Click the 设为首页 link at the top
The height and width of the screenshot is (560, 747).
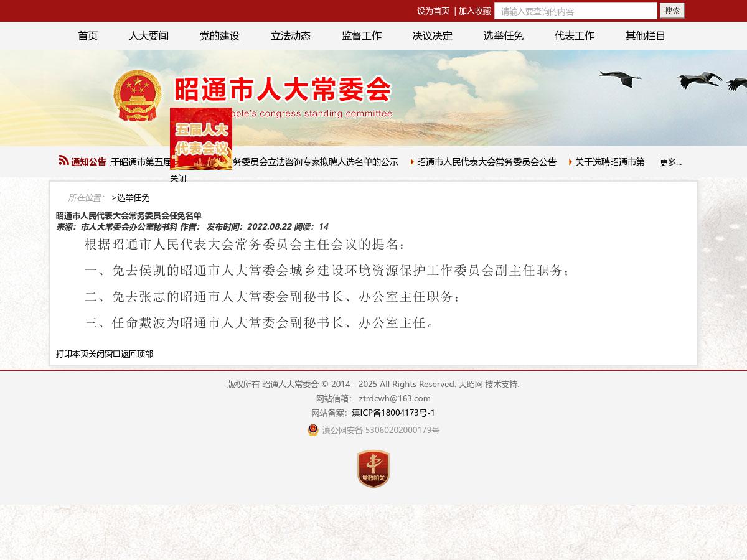tap(433, 11)
